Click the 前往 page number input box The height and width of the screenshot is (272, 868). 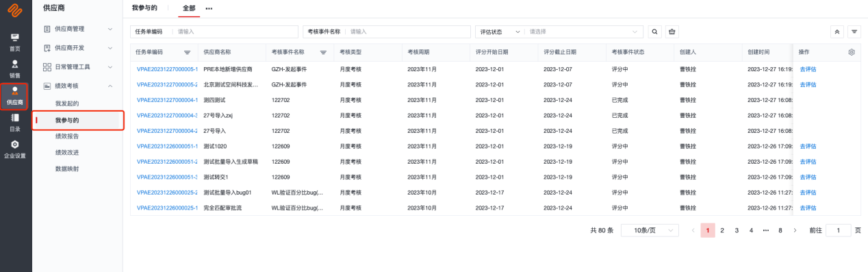[839, 230]
